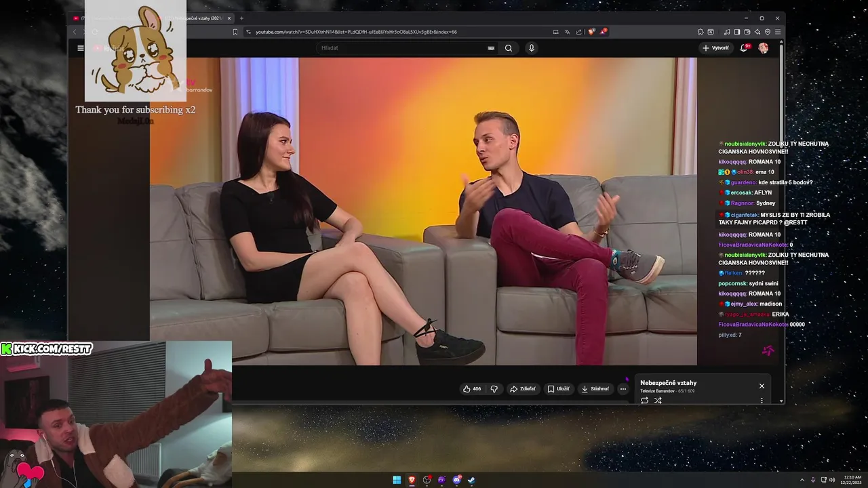This screenshot has width=868, height=488.
Task: Download video via Stiahnuť button
Action: (x=595, y=389)
